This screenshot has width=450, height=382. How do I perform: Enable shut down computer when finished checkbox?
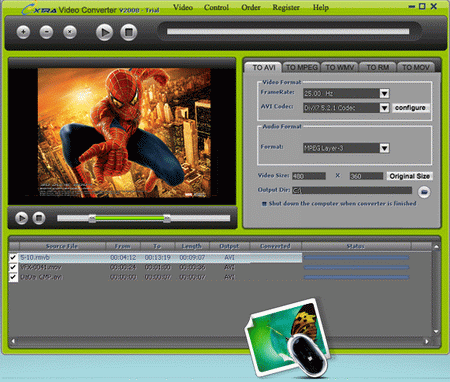(264, 204)
